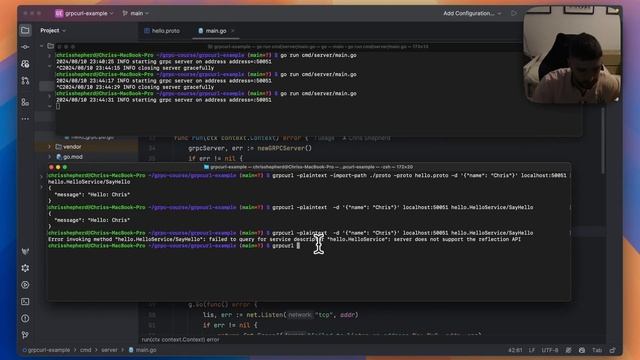640x360 pixels.
Task: Click the go.mod file icon in project tree
Action: coord(59,157)
